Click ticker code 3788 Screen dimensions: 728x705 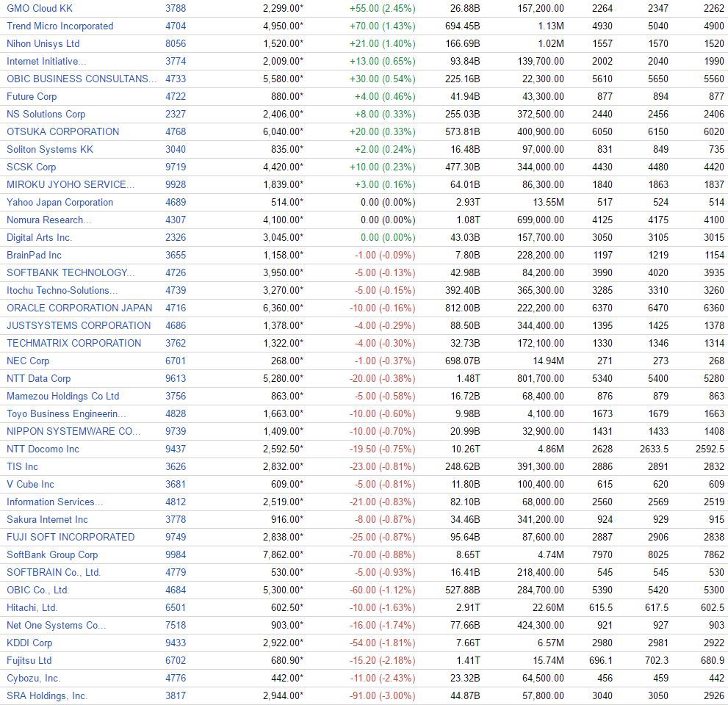(176, 8)
